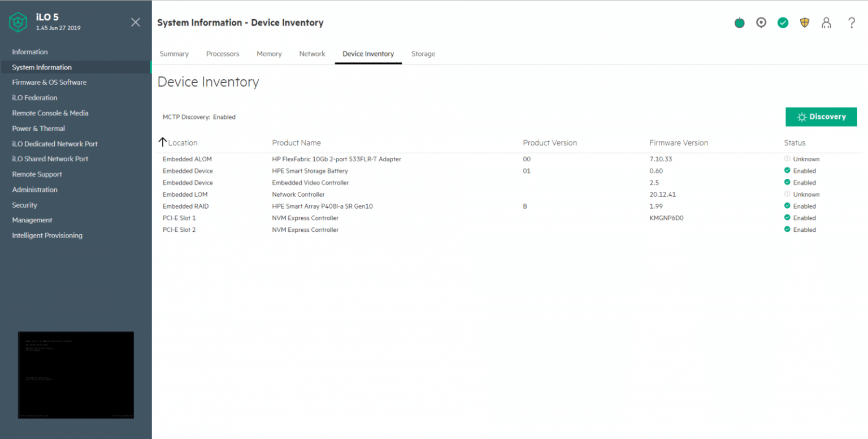The image size is (868, 439).
Task: Start device Discovery
Action: point(821,117)
